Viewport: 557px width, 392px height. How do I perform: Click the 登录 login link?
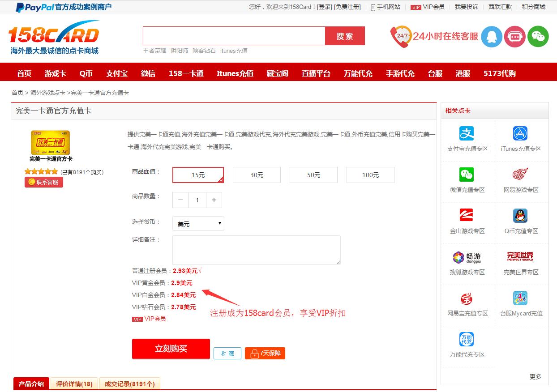click(x=325, y=7)
